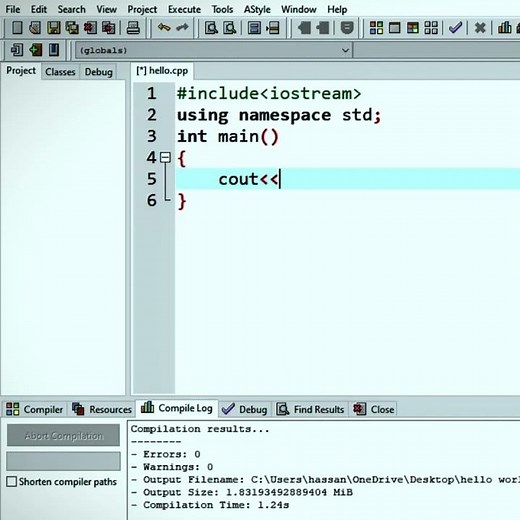
Task: Switch to the Compiler bottom tab
Action: click(35, 409)
